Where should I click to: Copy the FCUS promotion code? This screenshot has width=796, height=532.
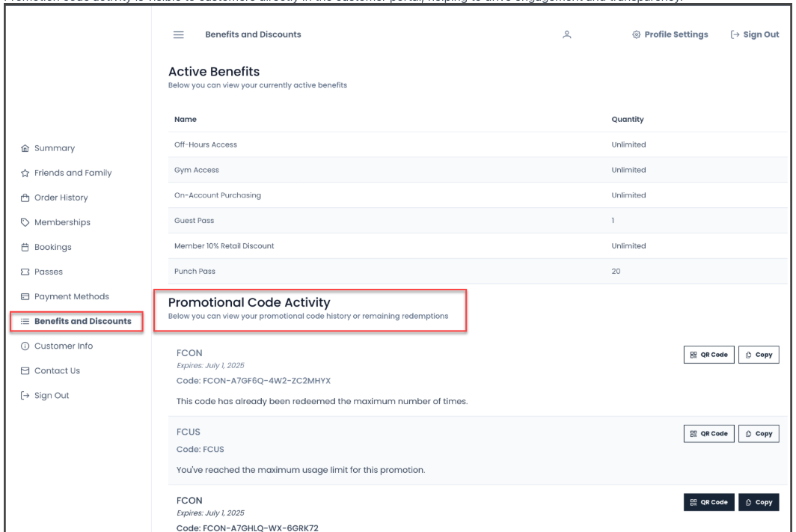759,433
